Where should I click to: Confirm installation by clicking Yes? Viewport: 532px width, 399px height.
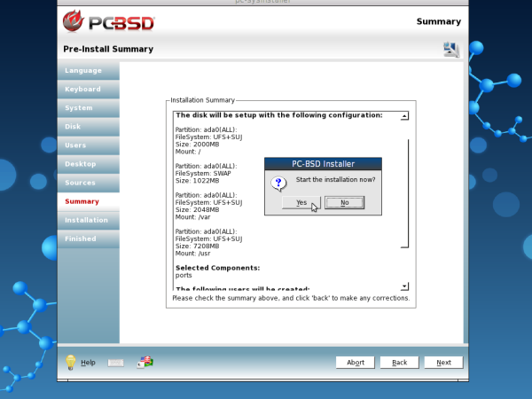(x=301, y=202)
